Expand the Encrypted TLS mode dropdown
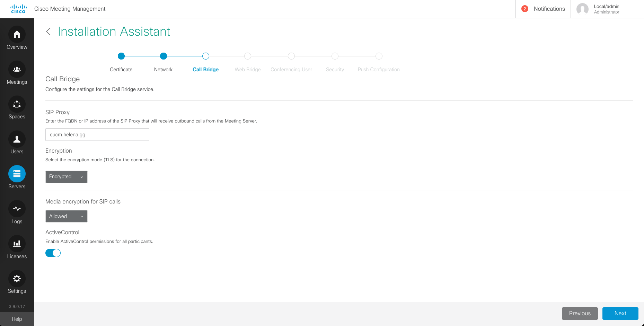 tap(67, 177)
